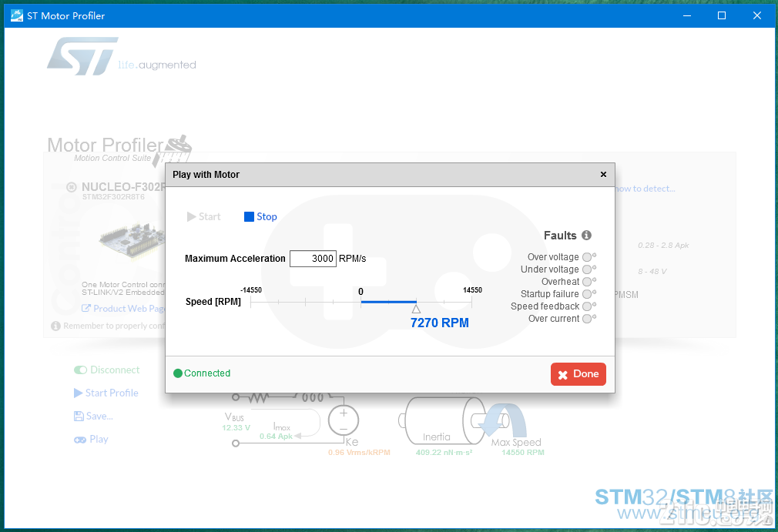Image resolution: width=778 pixels, height=532 pixels.
Task: Click the Over current fault indicator
Action: coord(588,319)
